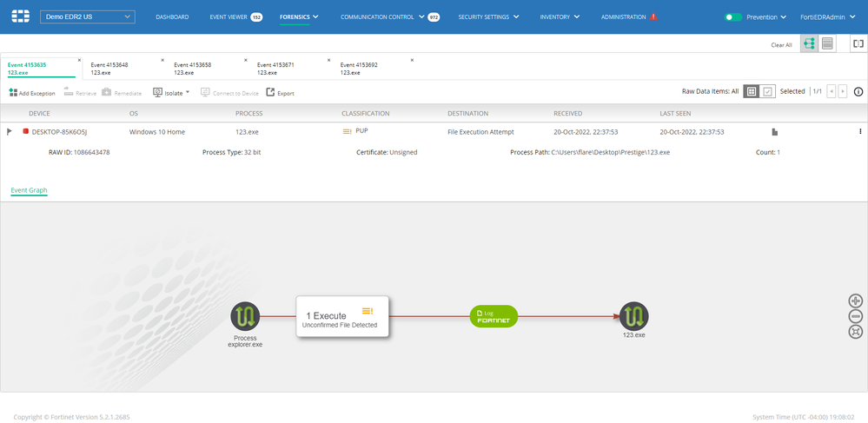This screenshot has width=868, height=423.
Task: Click the RECEIVED column header
Action: click(568, 114)
